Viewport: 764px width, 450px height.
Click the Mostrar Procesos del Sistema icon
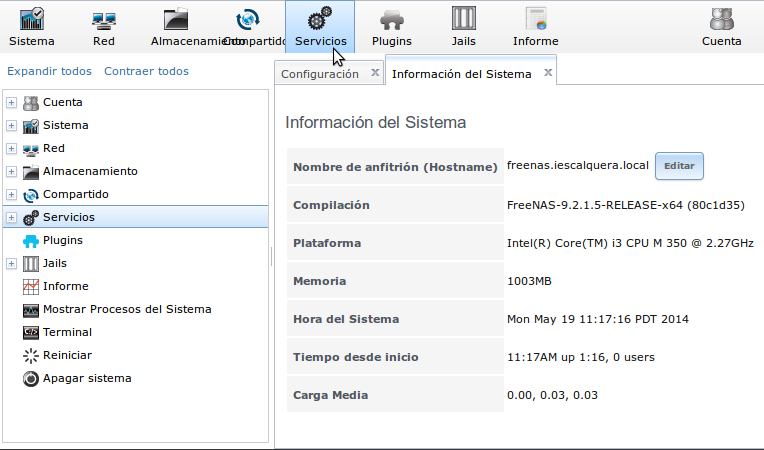pyautogui.click(x=31, y=310)
